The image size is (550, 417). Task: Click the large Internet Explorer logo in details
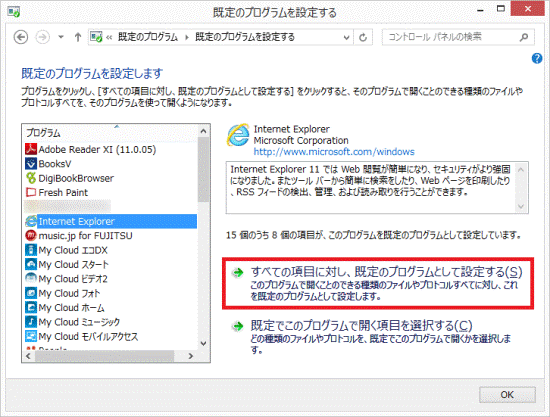(x=239, y=135)
